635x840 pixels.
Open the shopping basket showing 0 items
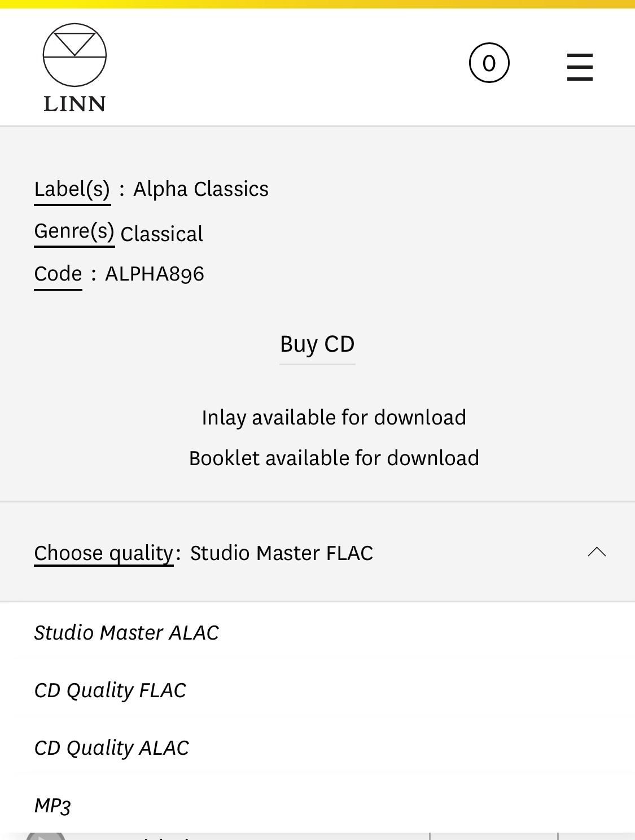pyautogui.click(x=489, y=63)
